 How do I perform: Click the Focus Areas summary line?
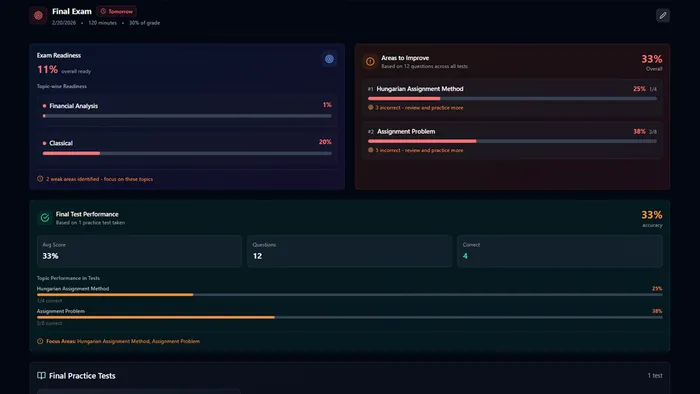point(123,341)
